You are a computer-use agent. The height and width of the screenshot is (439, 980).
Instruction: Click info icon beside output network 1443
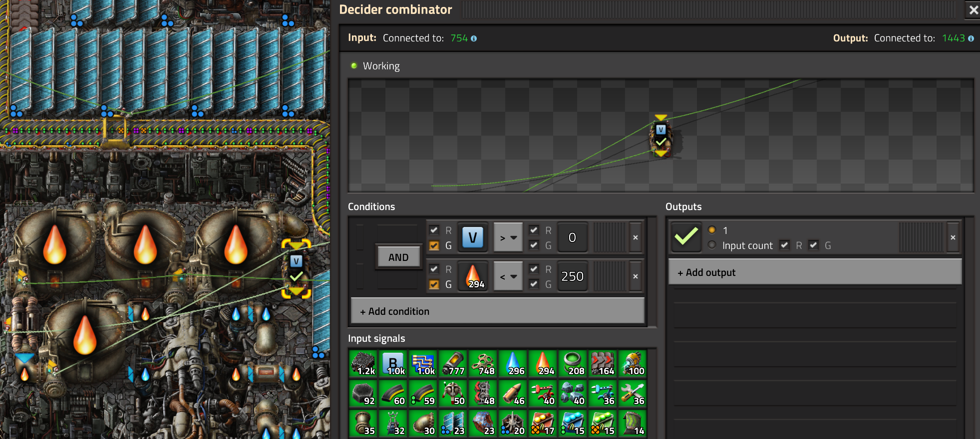tap(971, 38)
